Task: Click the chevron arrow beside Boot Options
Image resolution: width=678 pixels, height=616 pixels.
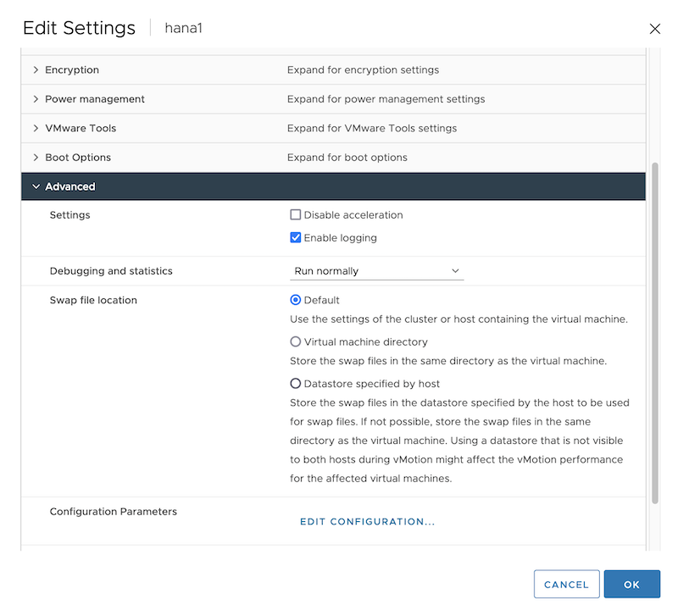Action: click(x=36, y=158)
